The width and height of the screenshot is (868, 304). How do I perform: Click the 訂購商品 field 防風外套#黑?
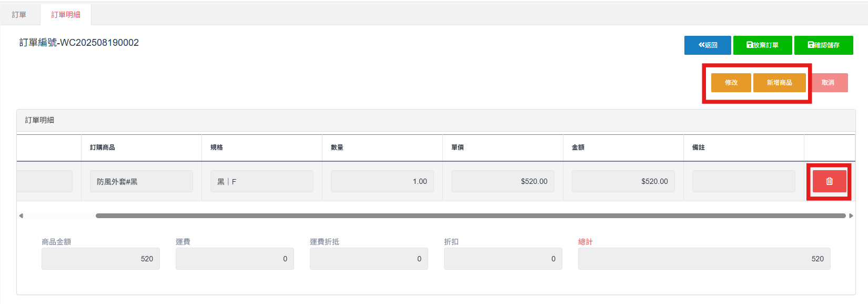click(142, 181)
